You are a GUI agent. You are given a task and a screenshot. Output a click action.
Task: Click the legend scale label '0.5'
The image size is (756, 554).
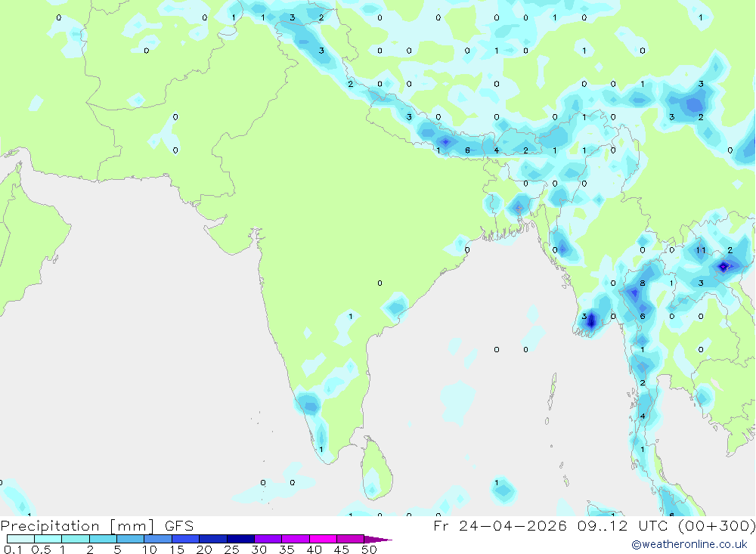(x=41, y=549)
